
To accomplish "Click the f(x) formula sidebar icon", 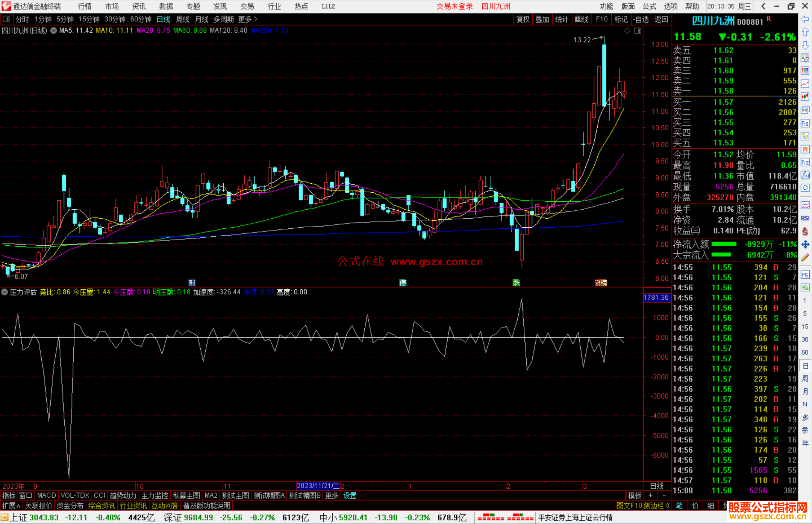I will (x=805, y=175).
